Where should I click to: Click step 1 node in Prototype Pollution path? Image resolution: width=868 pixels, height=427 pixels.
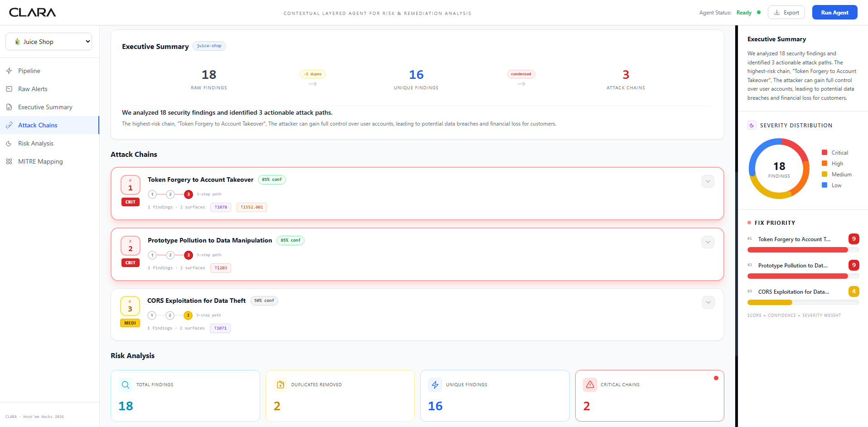153,255
